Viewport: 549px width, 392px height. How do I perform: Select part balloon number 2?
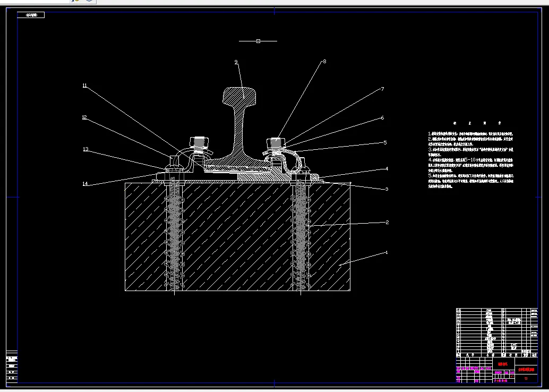tap(387, 222)
